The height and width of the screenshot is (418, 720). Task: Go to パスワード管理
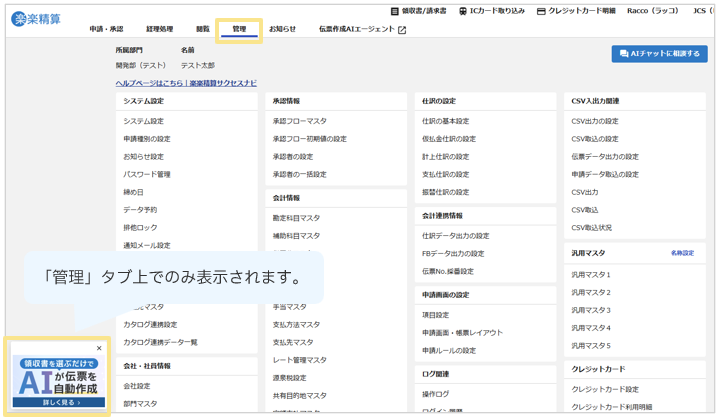click(x=146, y=175)
